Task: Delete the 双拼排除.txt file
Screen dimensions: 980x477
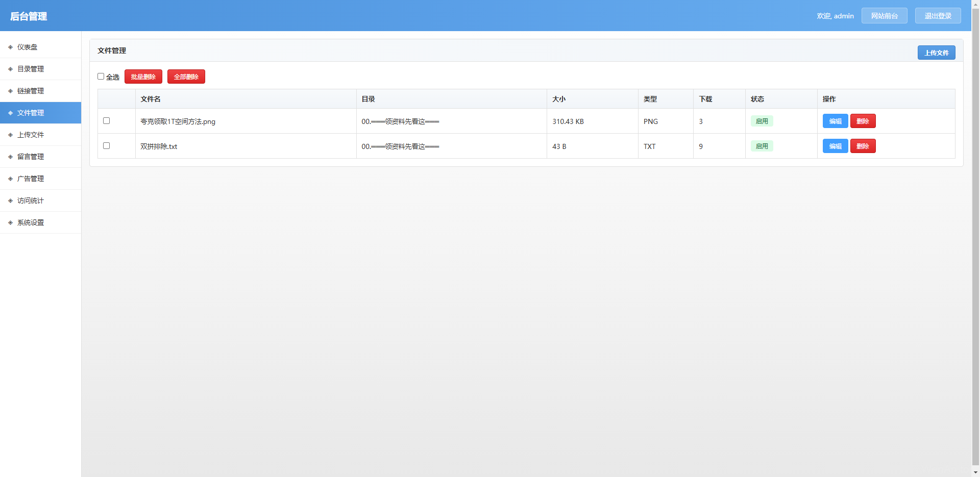Action: pos(863,146)
